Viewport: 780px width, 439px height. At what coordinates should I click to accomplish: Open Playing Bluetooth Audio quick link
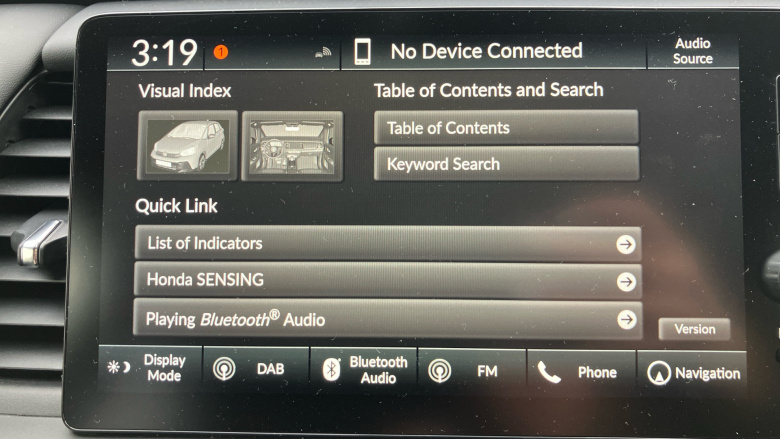(388, 319)
